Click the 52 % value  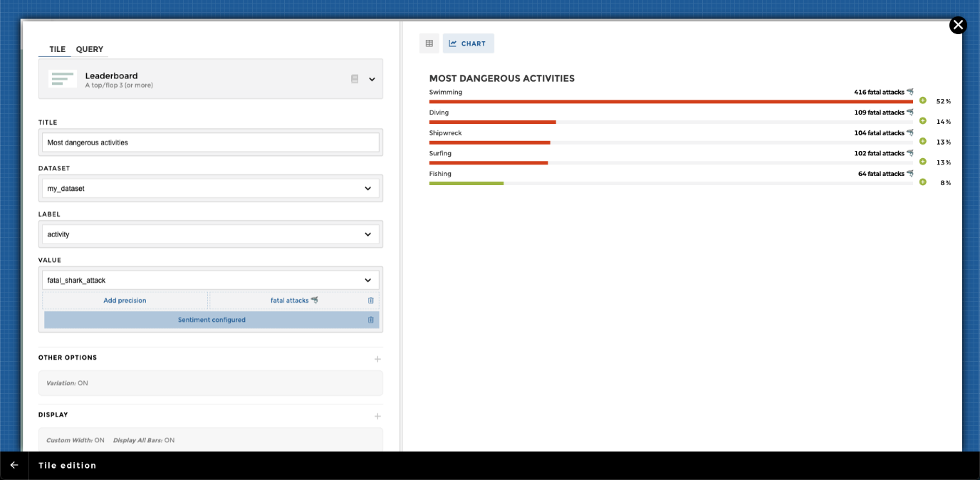pos(944,101)
